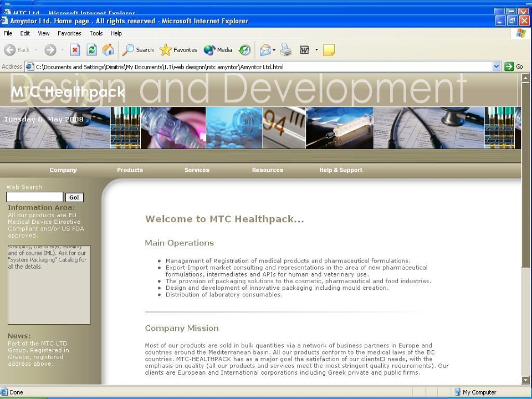Click the 'Done' status bar text
Viewport: 532px width, 399px height.
pyautogui.click(x=16, y=392)
